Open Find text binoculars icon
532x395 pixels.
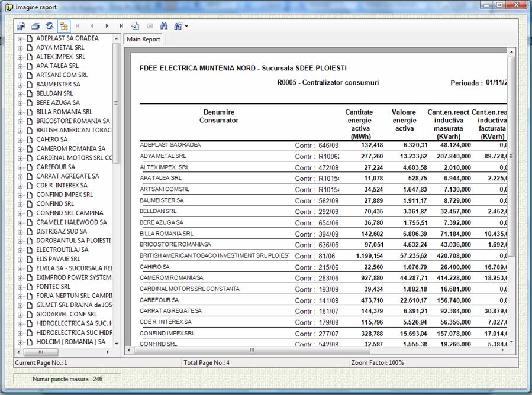[164, 26]
